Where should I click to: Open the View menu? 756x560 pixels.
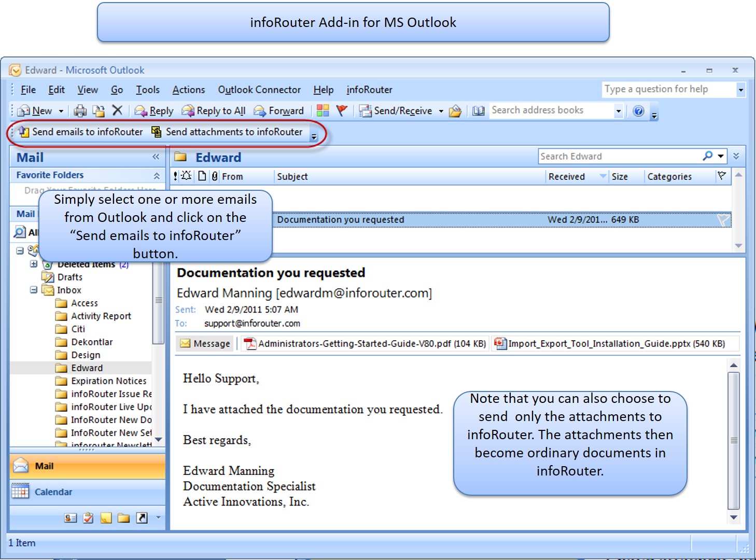(x=88, y=90)
